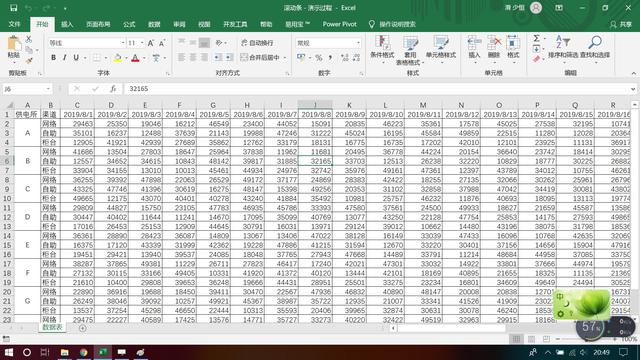This screenshot has width=640, height=360.
Task: Open Conditional Formatting (条件格式)
Action: [382, 49]
